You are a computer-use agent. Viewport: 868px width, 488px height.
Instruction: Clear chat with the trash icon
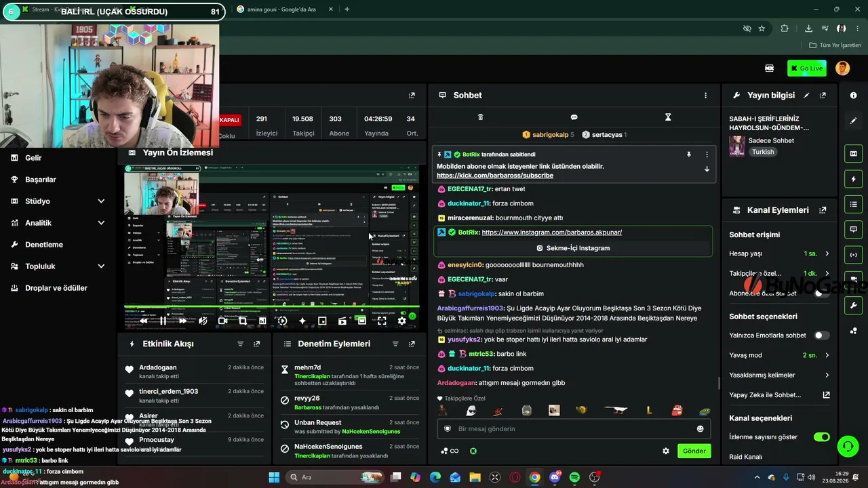[480, 117]
